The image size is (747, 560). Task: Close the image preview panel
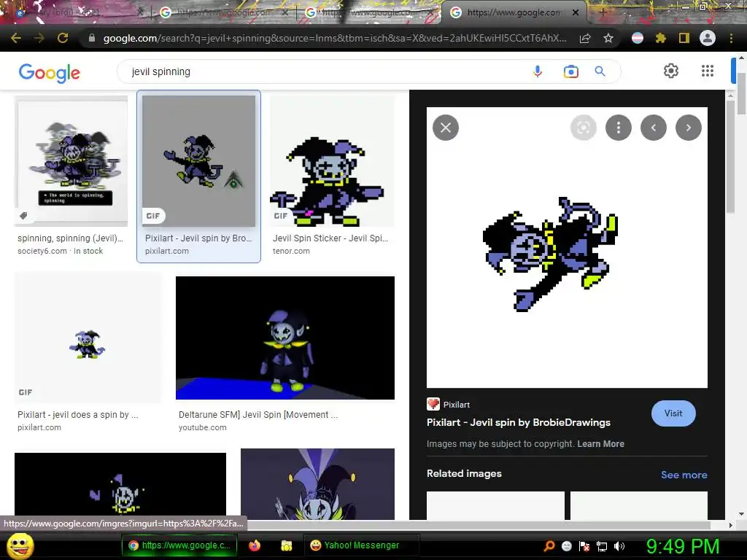click(x=446, y=128)
